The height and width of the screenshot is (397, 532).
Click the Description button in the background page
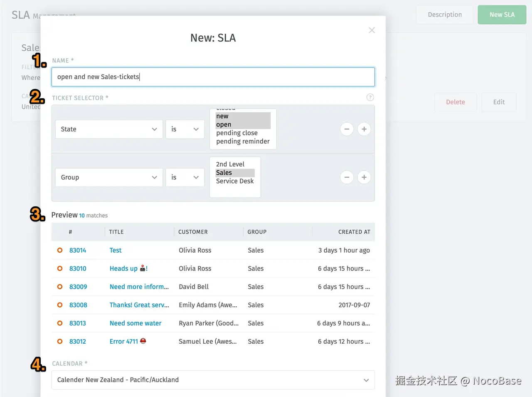click(445, 15)
